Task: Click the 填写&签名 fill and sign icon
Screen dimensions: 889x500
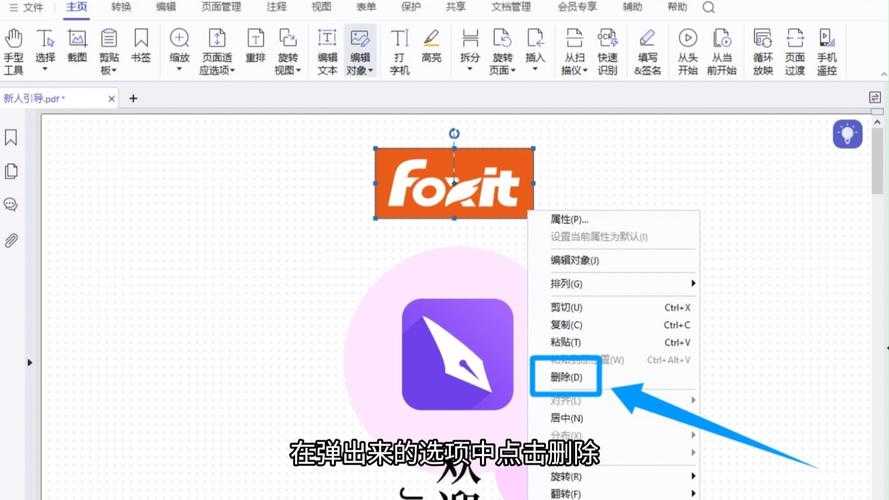Action: (x=647, y=50)
